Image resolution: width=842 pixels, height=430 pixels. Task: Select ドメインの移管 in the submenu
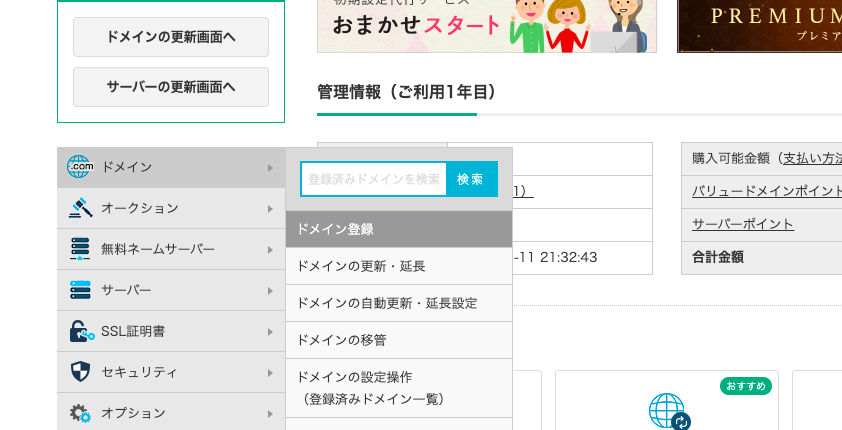[x=399, y=340]
